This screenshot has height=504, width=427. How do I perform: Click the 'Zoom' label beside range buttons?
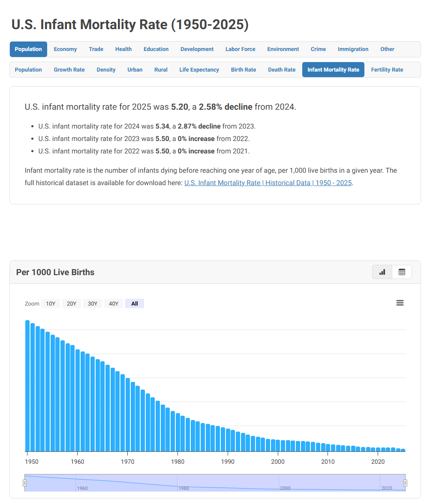click(x=32, y=304)
